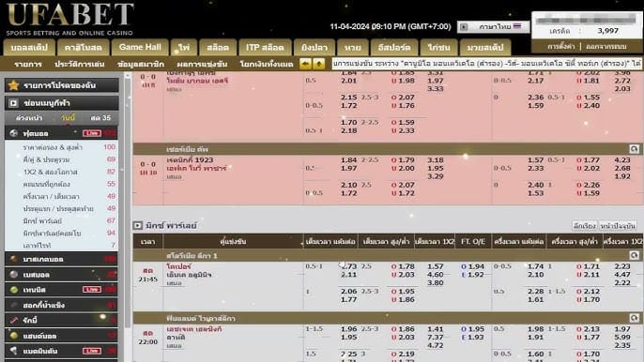Click the up arrow icon beside ticker

pos(319,64)
